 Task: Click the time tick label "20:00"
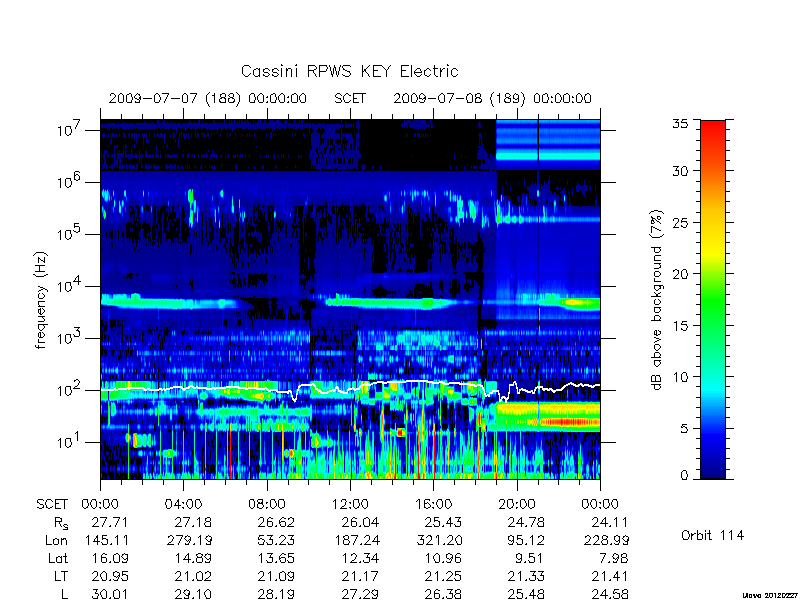(x=517, y=504)
